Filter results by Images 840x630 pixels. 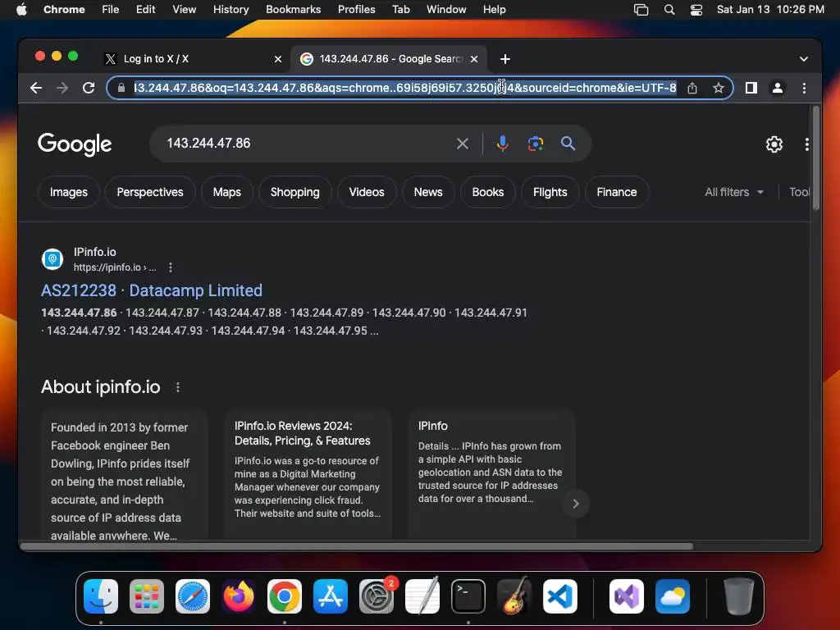(x=69, y=192)
